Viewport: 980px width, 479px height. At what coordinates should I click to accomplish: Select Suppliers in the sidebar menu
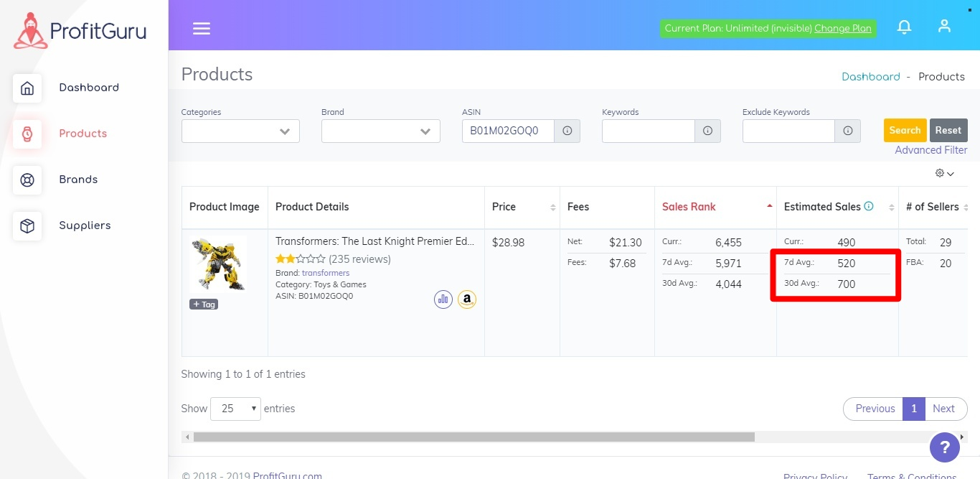coord(85,225)
